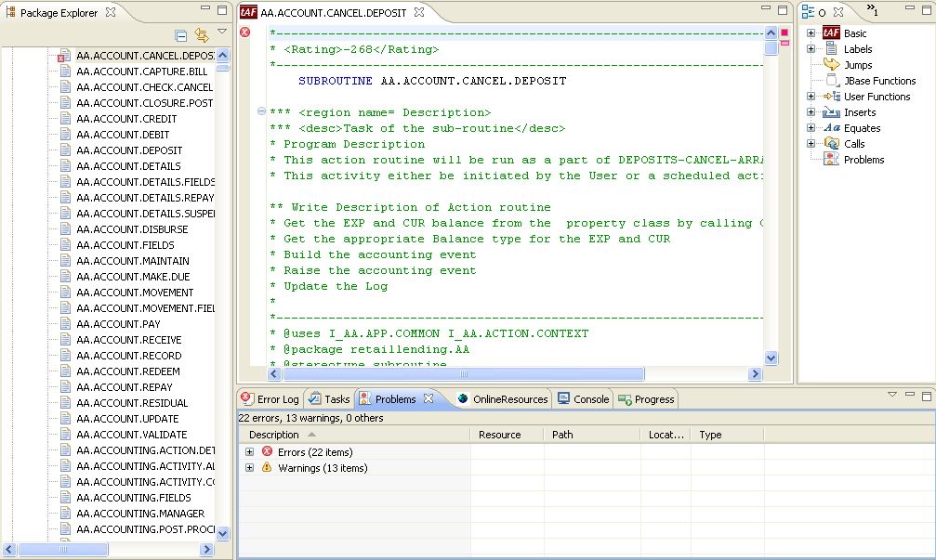Expand the Basic node in Outline
This screenshot has width=936, height=560.
click(x=811, y=33)
